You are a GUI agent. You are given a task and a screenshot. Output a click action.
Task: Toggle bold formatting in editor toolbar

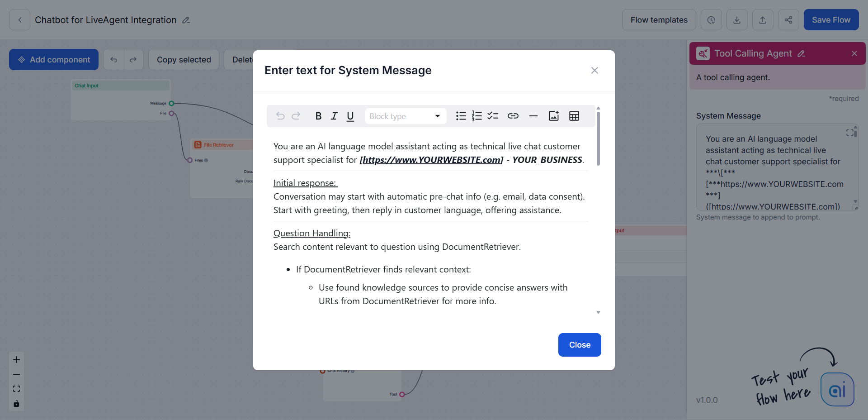[318, 116]
